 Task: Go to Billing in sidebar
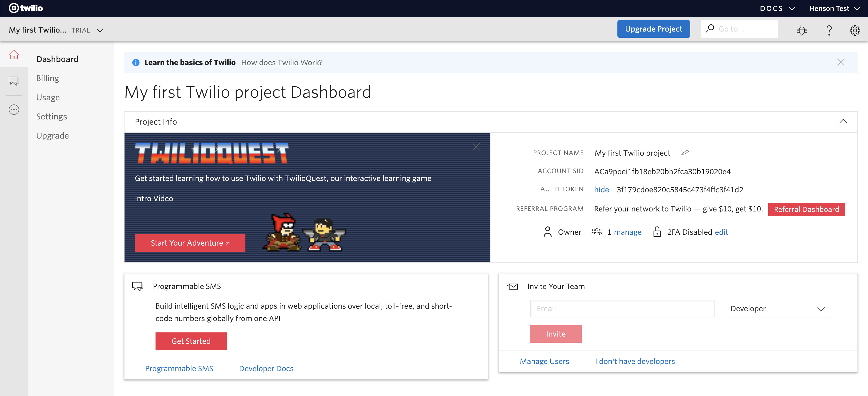(48, 78)
